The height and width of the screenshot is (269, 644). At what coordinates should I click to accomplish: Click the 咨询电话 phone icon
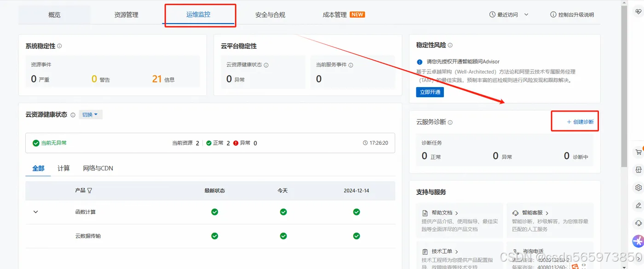click(x=517, y=250)
